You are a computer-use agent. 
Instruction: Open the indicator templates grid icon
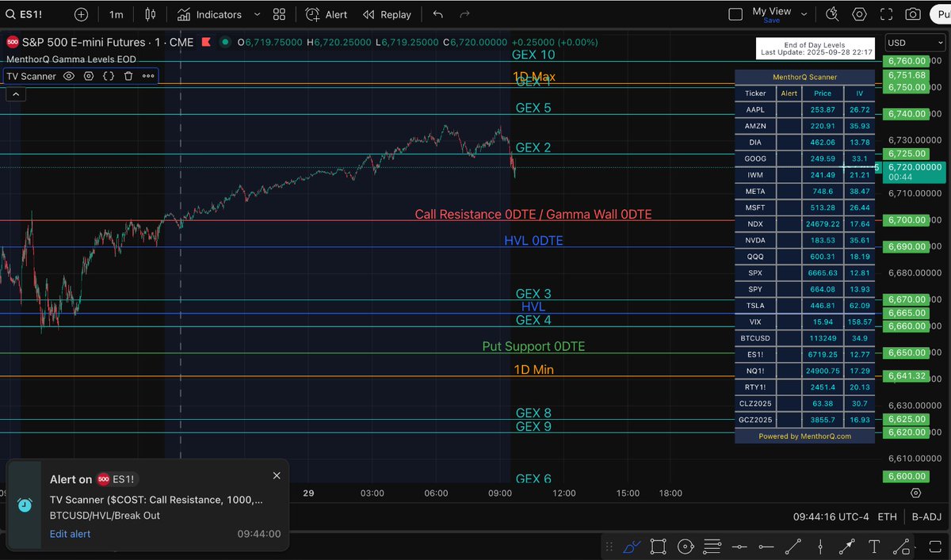click(x=279, y=14)
